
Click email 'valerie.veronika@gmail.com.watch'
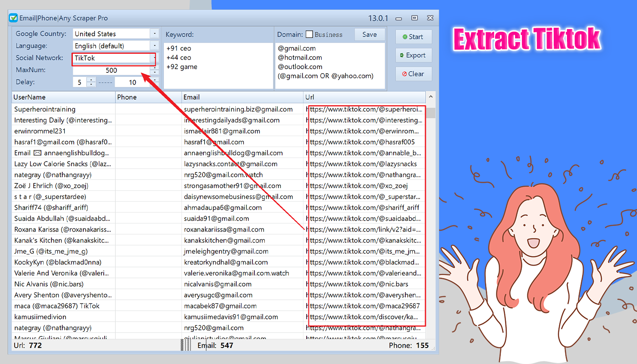(x=237, y=273)
